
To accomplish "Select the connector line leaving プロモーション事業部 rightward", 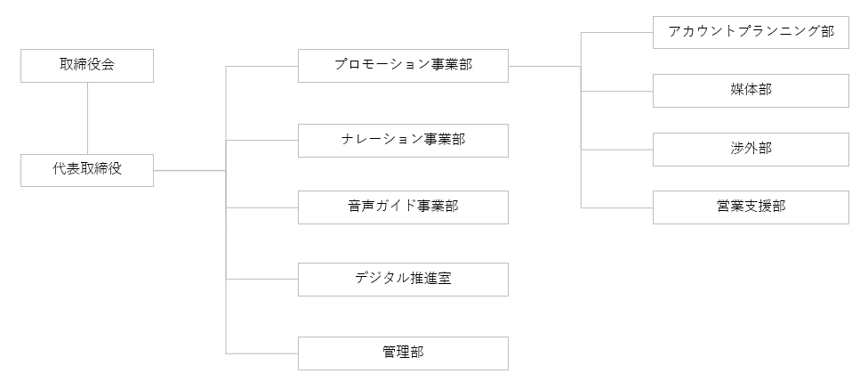I will 544,66.
